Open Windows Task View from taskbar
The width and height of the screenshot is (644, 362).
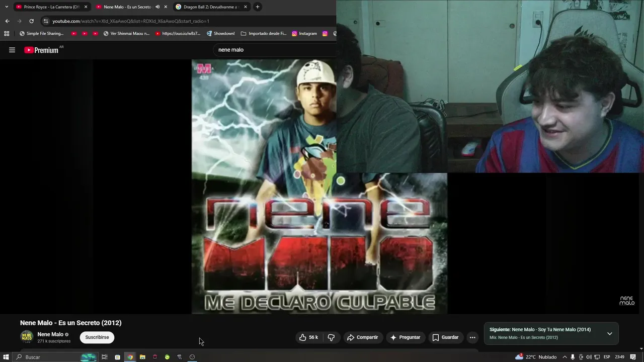click(x=105, y=357)
